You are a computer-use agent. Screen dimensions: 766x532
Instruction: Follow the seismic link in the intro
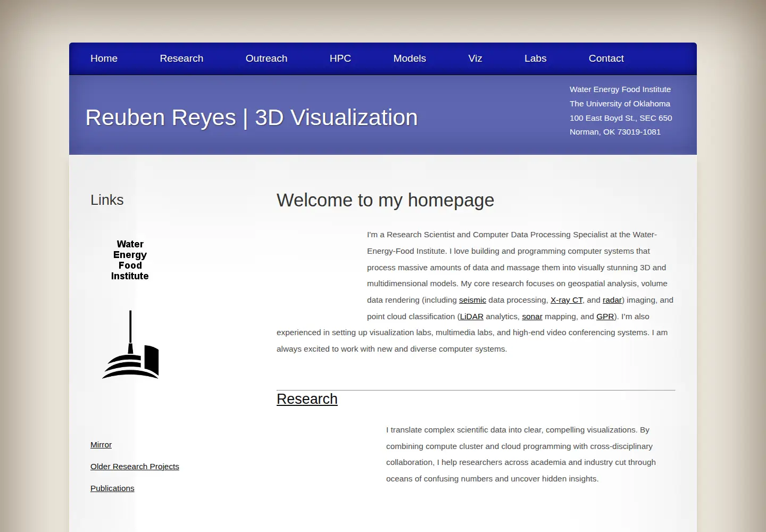(472, 300)
